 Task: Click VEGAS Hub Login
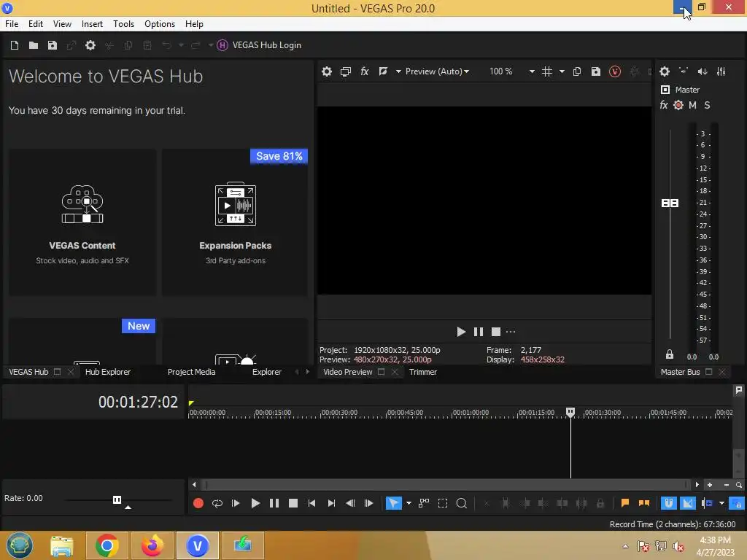point(259,45)
